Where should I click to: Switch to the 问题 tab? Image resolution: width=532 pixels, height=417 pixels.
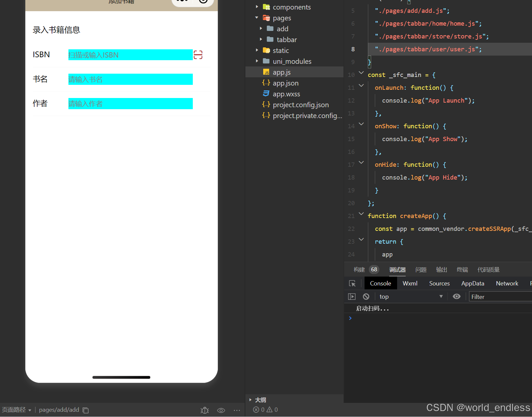(421, 270)
